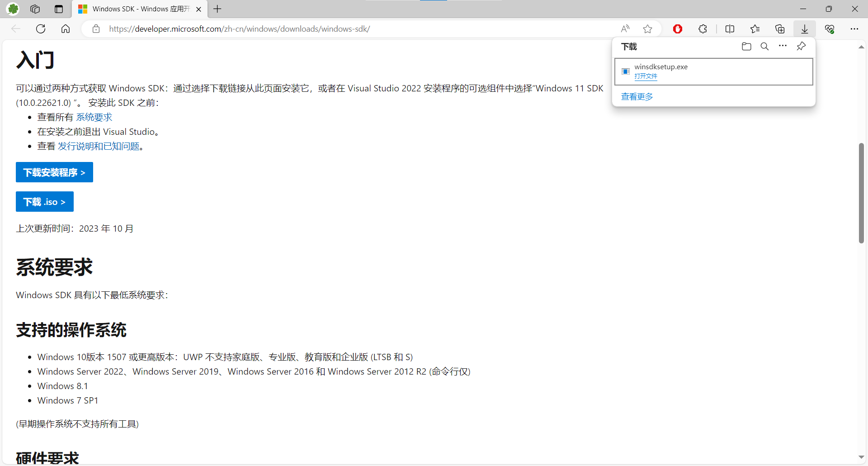Click the 下载 .iso button
Viewport: 868px width, 466px height.
tap(45, 202)
